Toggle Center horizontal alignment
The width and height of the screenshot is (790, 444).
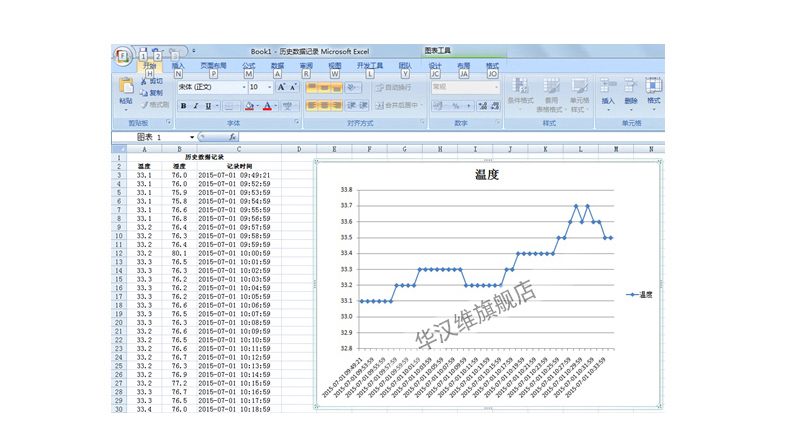point(324,105)
